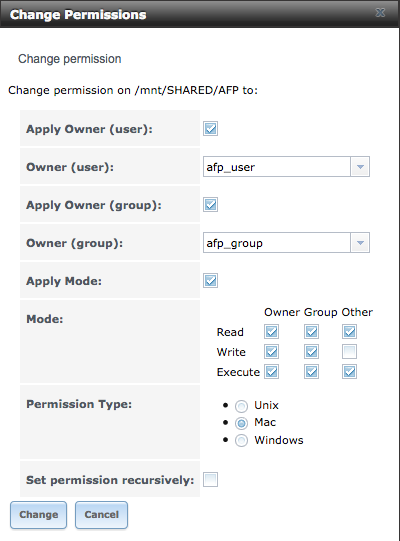Click the Cancel button
This screenshot has height=541, width=400.
click(101, 515)
